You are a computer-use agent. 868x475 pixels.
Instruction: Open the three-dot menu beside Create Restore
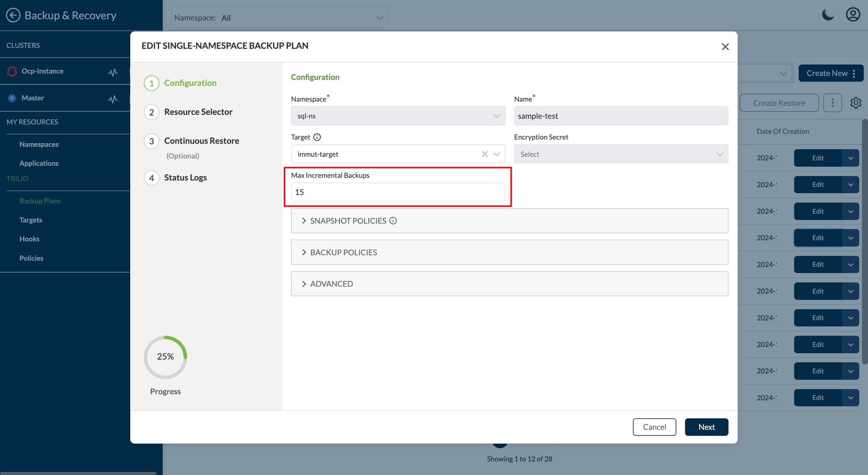pyautogui.click(x=832, y=103)
